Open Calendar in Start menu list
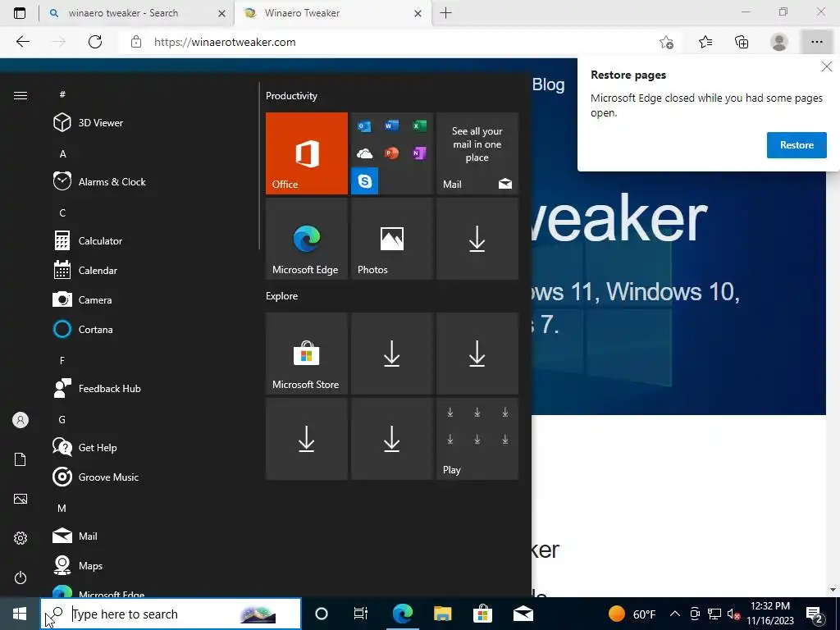Image resolution: width=840 pixels, height=630 pixels. click(x=150, y=270)
